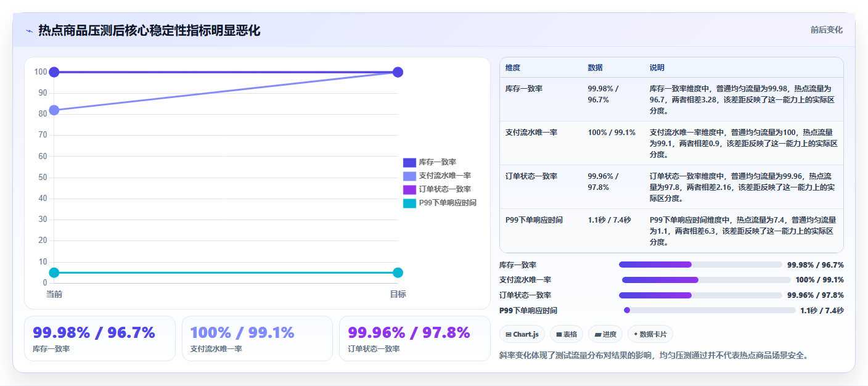868x386 pixels.
Task: Click the 支付流水唯一率 table row label
Action: point(531,133)
